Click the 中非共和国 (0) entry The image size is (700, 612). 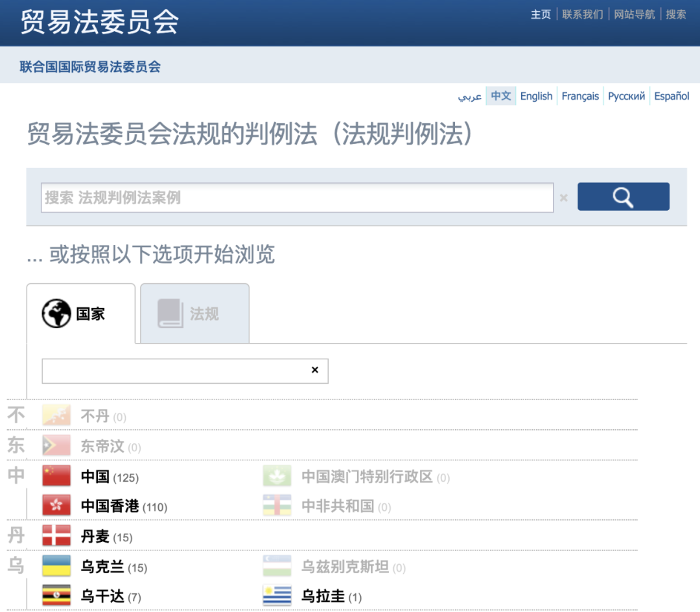(346, 506)
